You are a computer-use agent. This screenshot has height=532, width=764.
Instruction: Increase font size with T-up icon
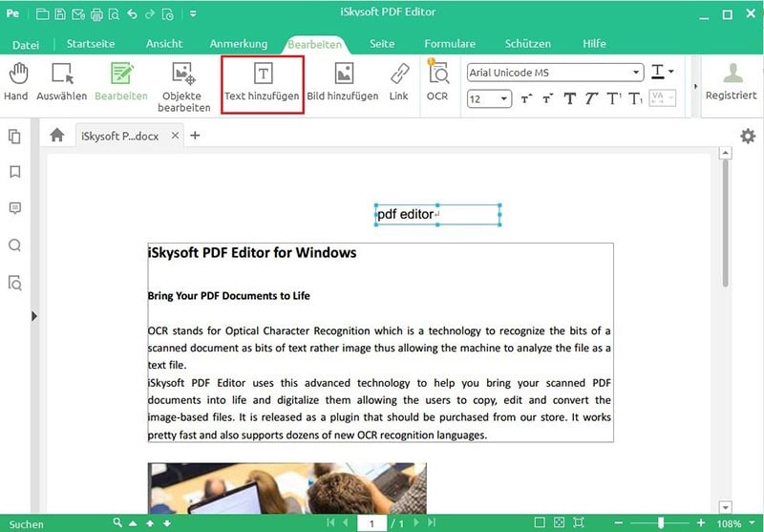click(526, 99)
